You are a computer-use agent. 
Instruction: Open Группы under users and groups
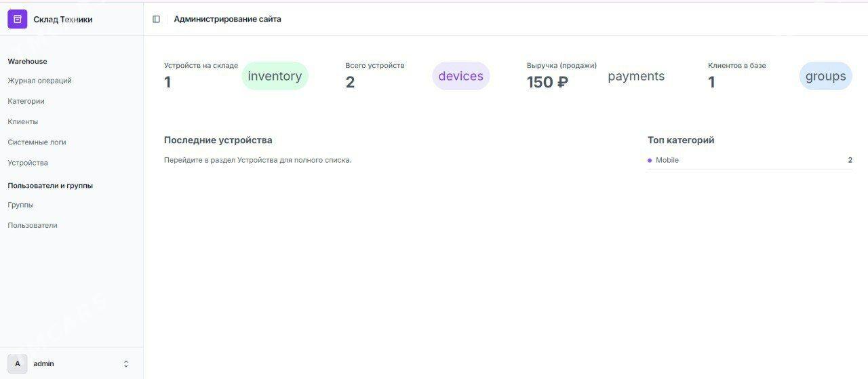click(20, 205)
